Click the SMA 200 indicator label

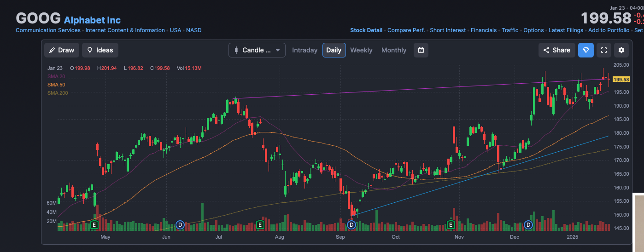click(58, 93)
